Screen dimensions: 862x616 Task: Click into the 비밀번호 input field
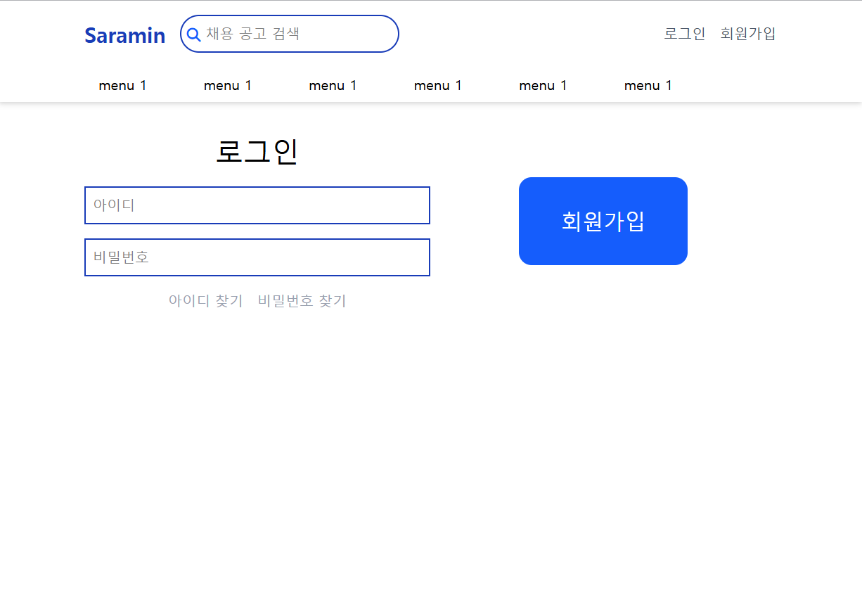tap(257, 257)
